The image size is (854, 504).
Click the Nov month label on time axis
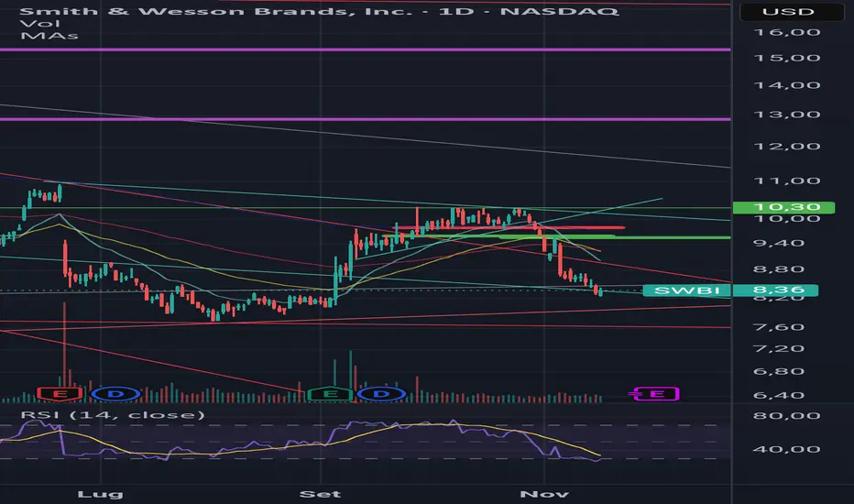click(544, 494)
